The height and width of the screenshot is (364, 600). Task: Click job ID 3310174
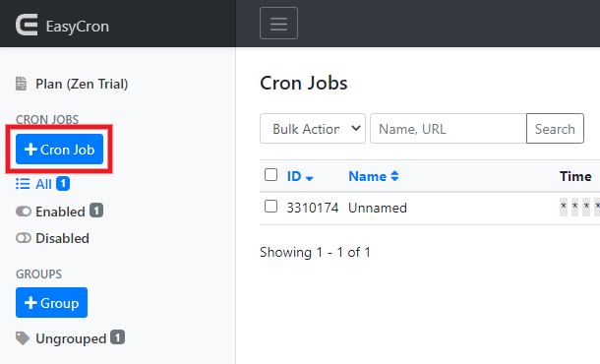313,208
